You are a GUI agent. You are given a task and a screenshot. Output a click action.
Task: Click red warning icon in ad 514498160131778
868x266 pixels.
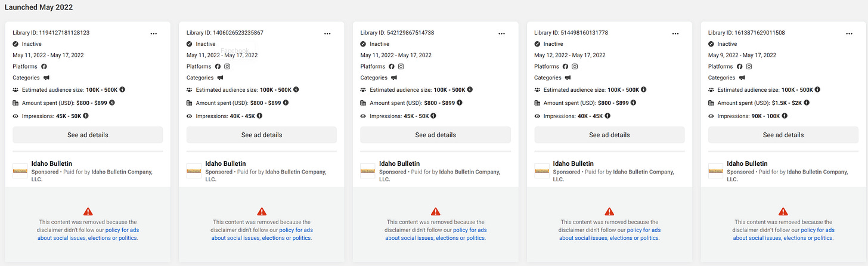[609, 211]
